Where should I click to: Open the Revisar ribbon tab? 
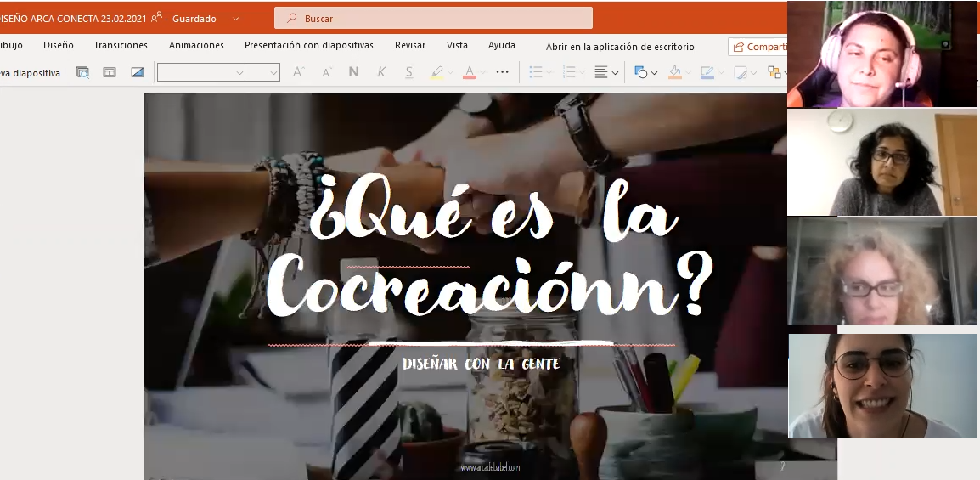click(x=410, y=45)
